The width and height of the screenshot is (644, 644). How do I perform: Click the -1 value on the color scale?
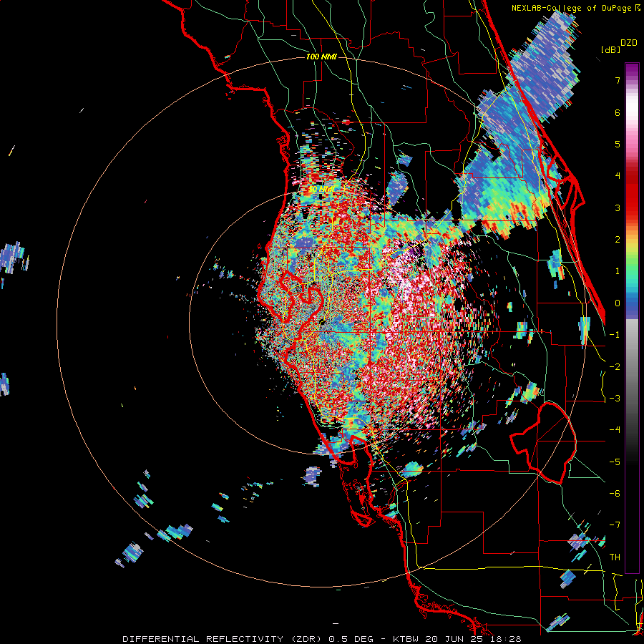pyautogui.click(x=615, y=335)
